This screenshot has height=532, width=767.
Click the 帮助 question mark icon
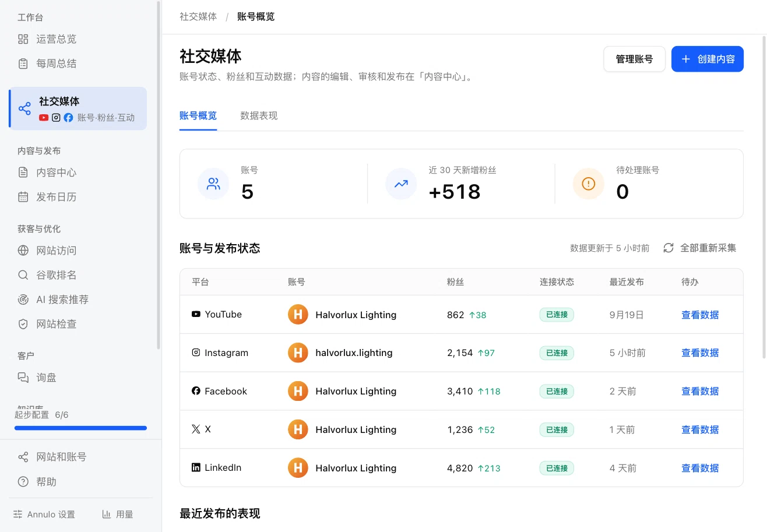(x=23, y=482)
